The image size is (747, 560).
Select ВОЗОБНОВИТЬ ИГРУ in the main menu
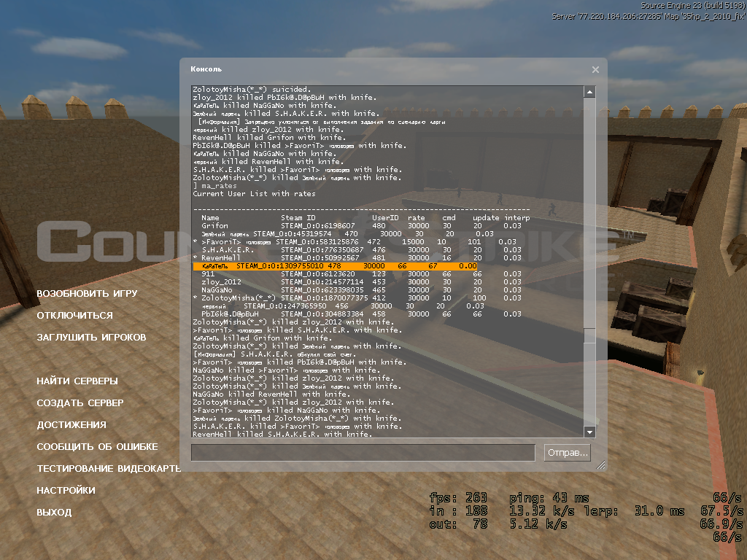point(87,293)
